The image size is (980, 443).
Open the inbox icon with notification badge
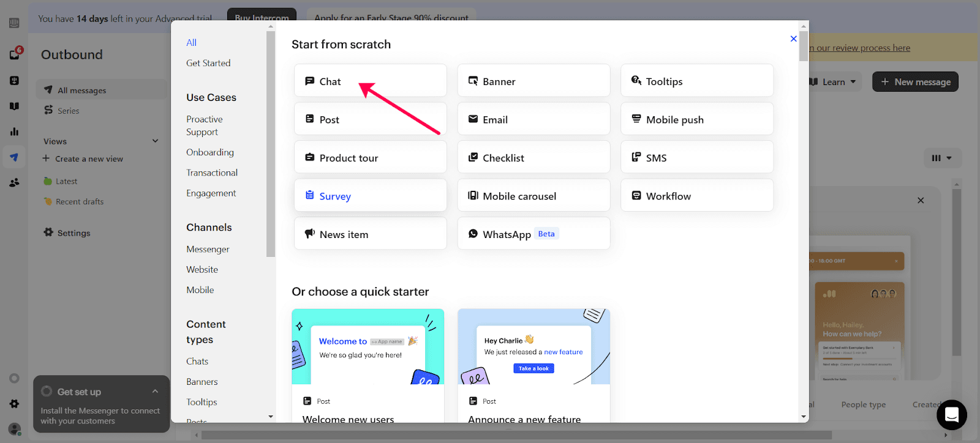click(15, 54)
